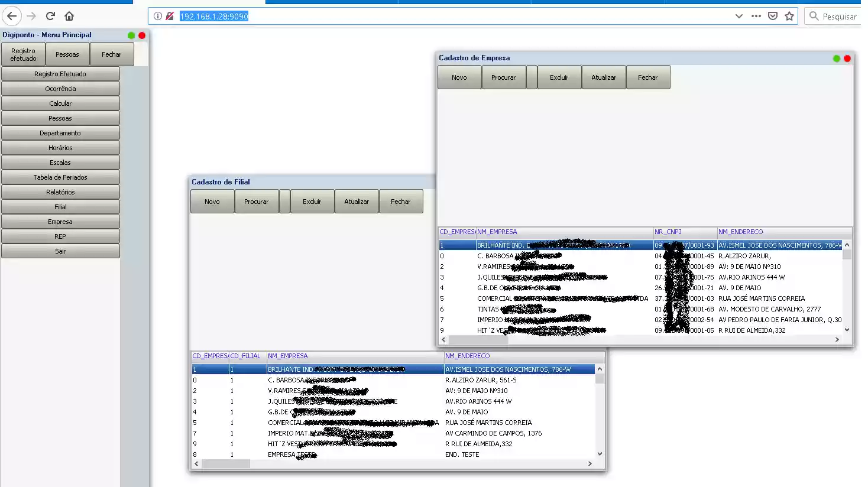Screen dimensions: 868x487
Task: Open the address bar dropdown chevron
Action: click(739, 16)
